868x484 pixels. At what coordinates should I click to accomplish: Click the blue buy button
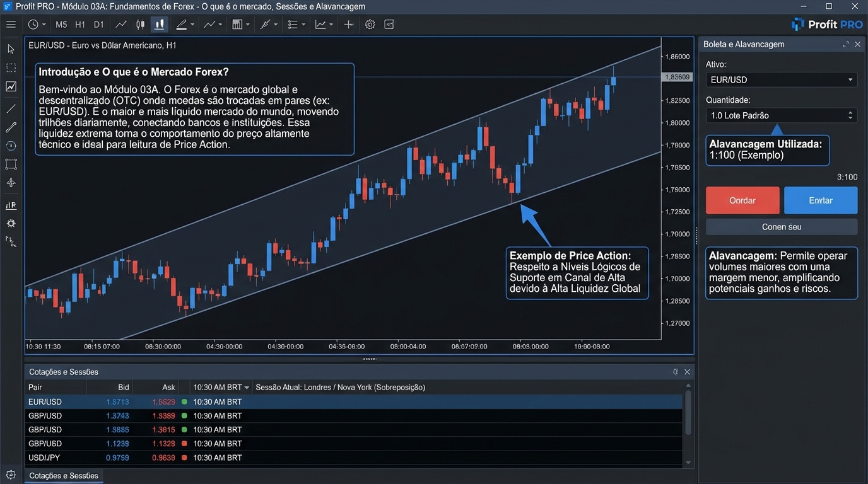(820, 200)
